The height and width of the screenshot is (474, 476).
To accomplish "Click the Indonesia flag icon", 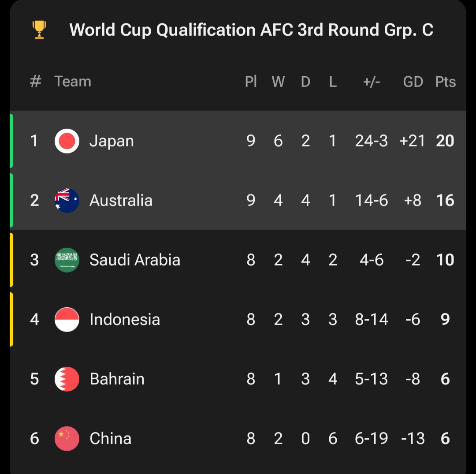I will (x=67, y=319).
